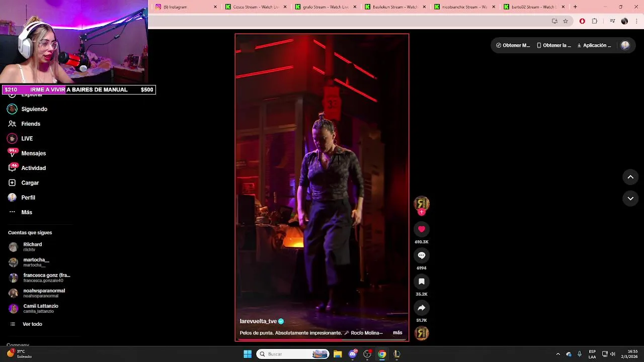The width and height of the screenshot is (644, 362).
Task: Bookmark this page with star icon
Action: click(566, 21)
